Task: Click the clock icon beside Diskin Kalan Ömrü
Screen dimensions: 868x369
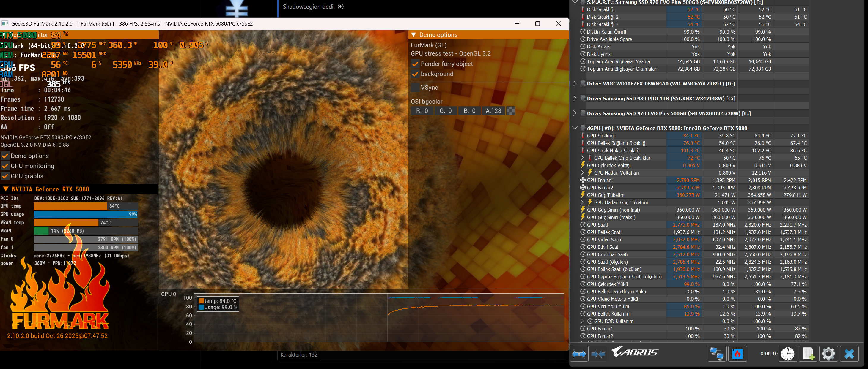Action: point(583,32)
